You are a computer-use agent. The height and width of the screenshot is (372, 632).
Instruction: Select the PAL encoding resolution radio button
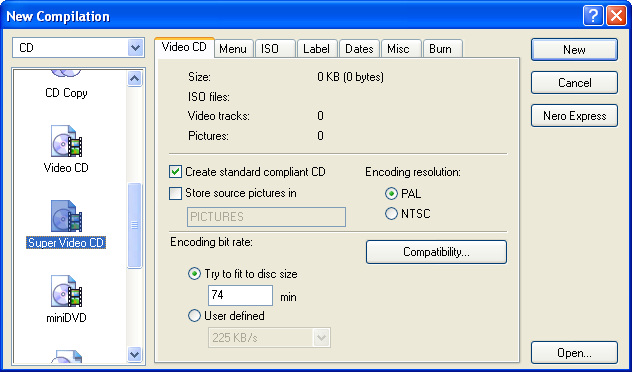(x=391, y=194)
